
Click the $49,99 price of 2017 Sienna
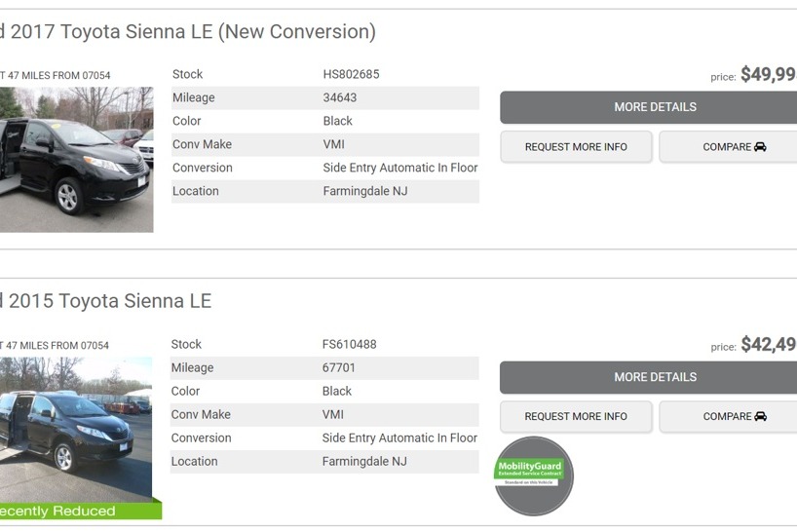coord(769,74)
